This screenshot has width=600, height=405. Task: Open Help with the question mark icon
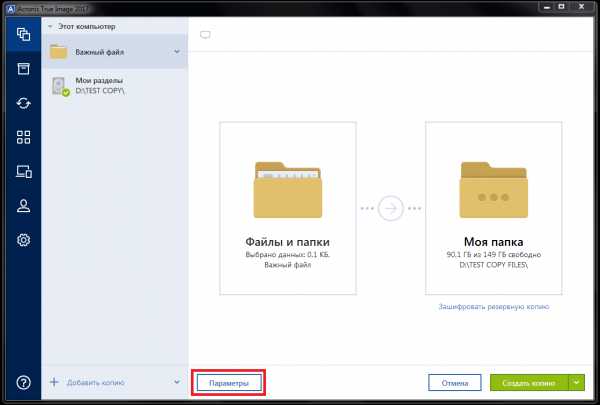point(21,382)
